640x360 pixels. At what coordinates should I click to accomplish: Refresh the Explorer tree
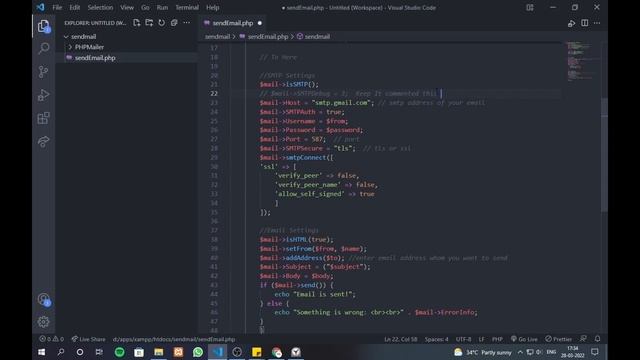pos(162,23)
